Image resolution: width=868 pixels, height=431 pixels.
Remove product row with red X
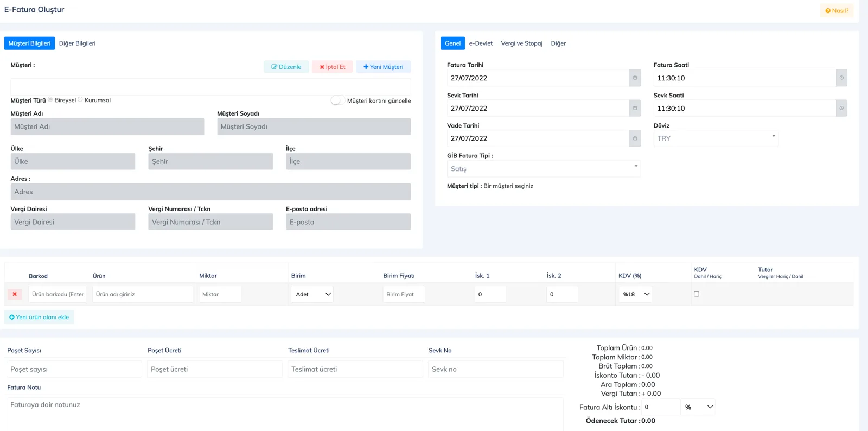coord(15,294)
